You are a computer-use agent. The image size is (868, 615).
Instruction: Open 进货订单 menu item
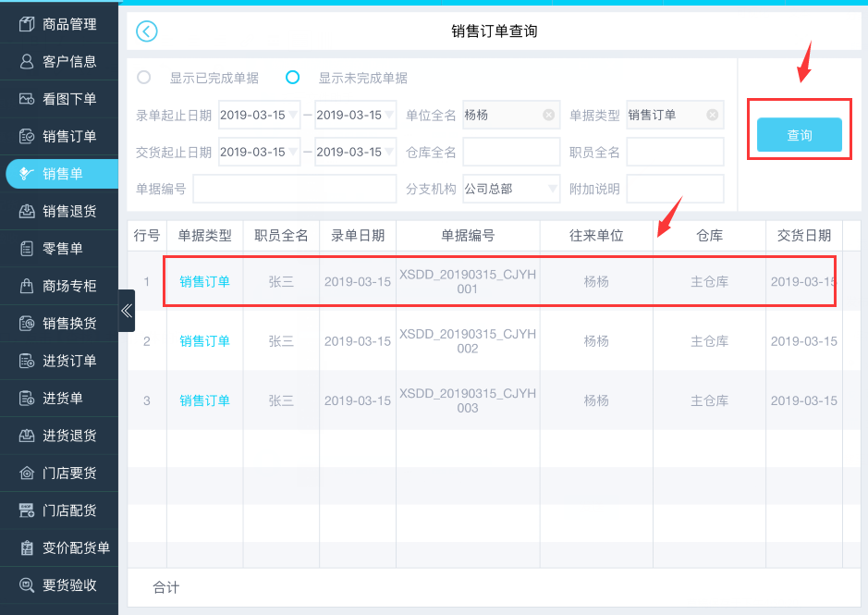pos(58,361)
